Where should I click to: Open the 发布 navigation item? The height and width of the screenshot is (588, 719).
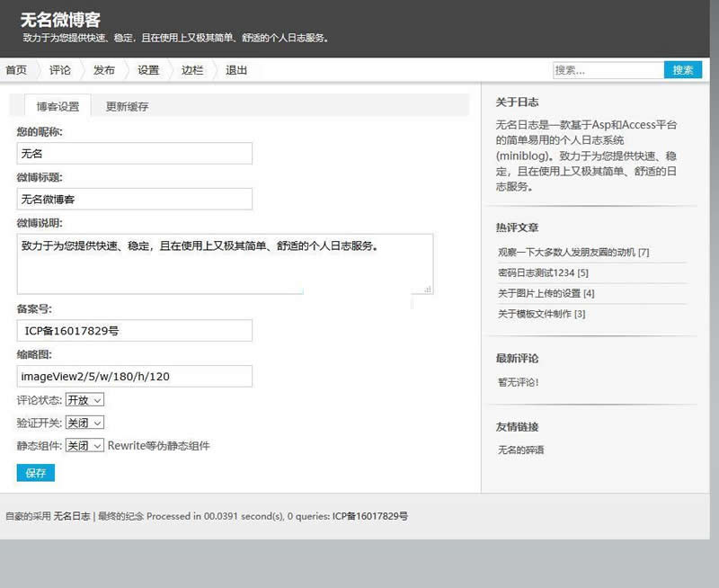click(x=104, y=70)
